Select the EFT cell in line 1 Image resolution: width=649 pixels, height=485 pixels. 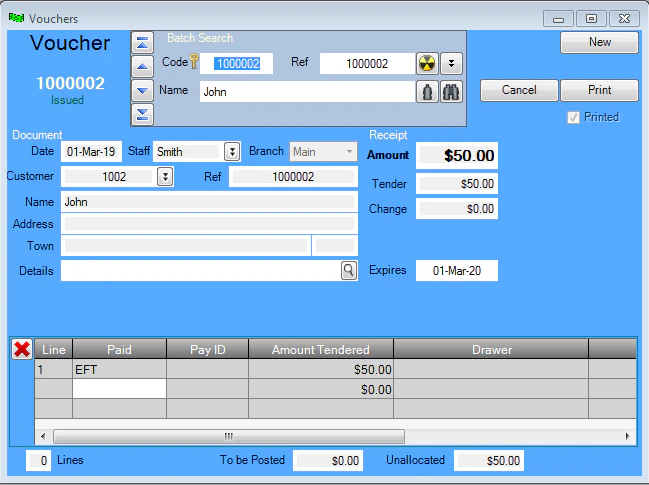[120, 369]
